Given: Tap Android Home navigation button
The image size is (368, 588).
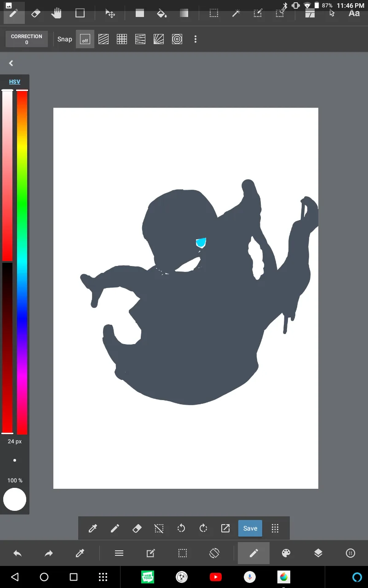Looking at the screenshot, I should coord(44,577).
